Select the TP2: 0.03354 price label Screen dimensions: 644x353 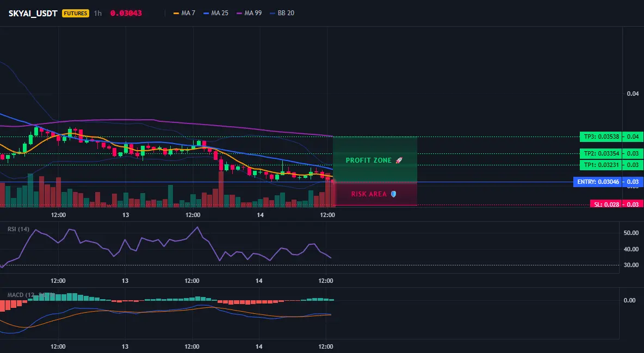(600, 154)
